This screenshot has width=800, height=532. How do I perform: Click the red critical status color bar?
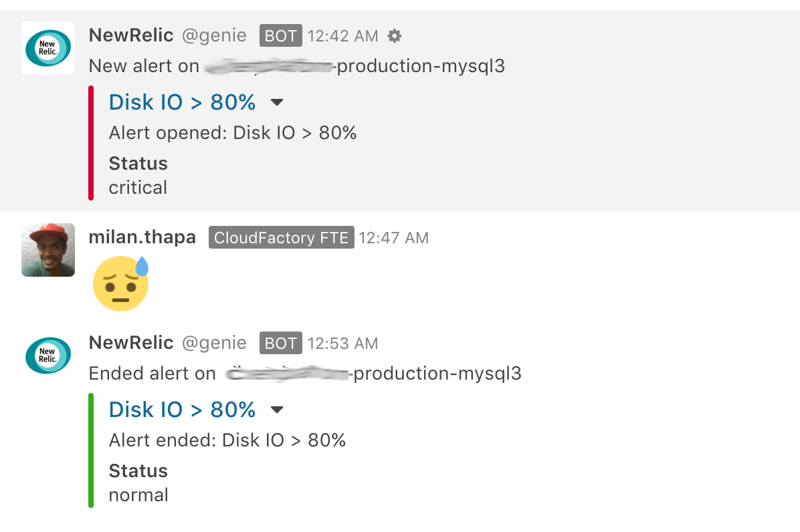pyautogui.click(x=91, y=143)
